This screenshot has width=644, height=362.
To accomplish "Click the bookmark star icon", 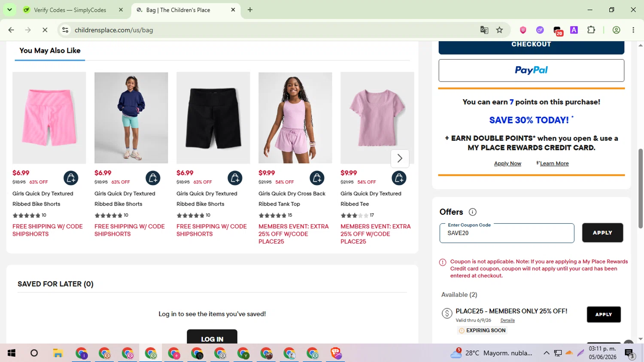I will pyautogui.click(x=499, y=30).
